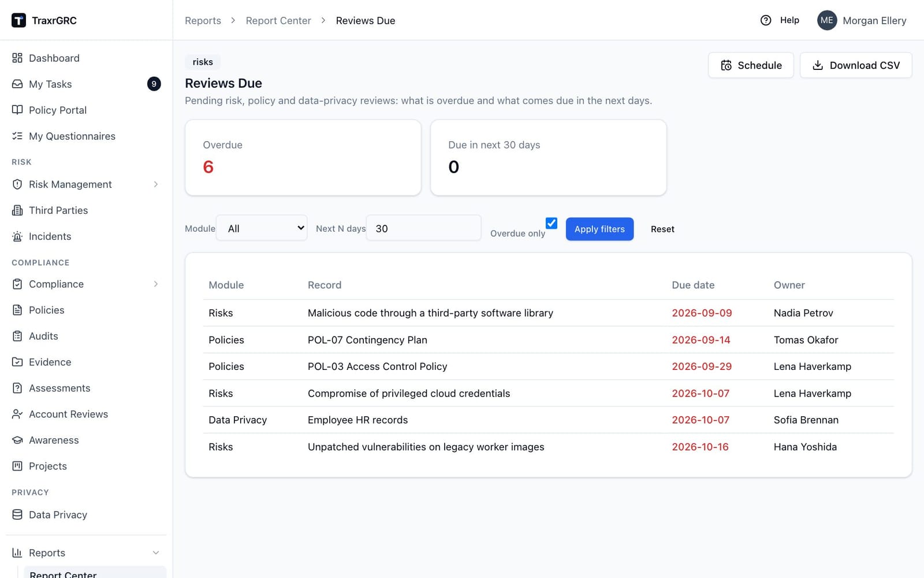
Task: Click the Policies document icon
Action: tap(17, 310)
